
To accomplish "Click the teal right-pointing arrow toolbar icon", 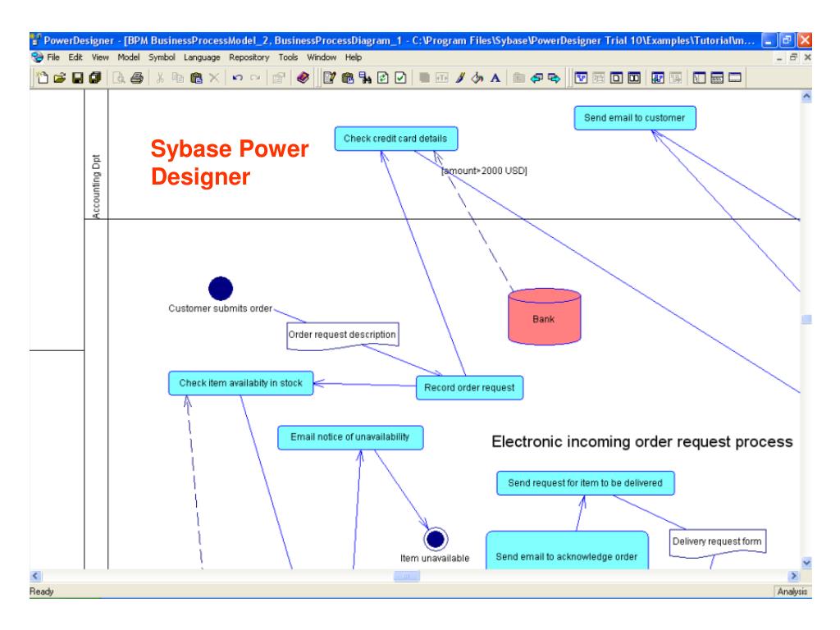I will [x=555, y=78].
